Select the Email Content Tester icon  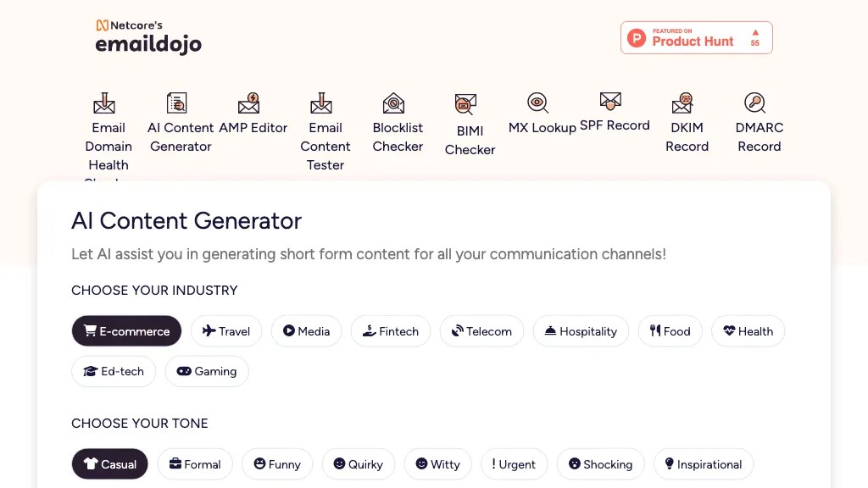coord(321,103)
